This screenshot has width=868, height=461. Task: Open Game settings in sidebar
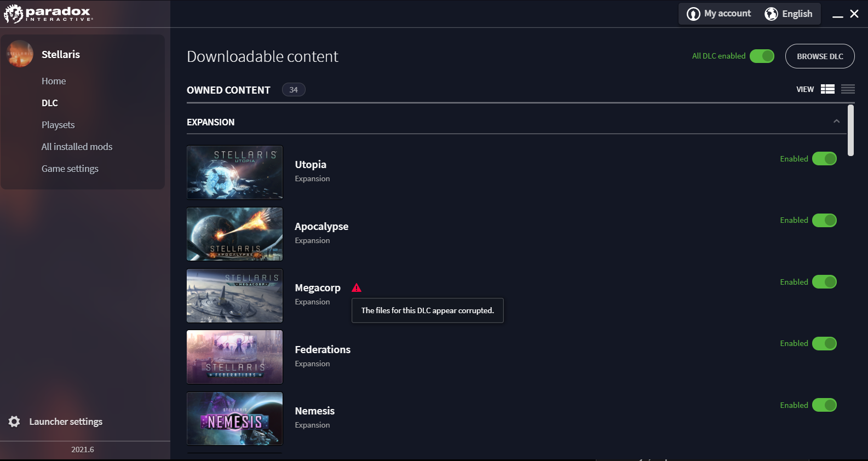click(x=70, y=169)
